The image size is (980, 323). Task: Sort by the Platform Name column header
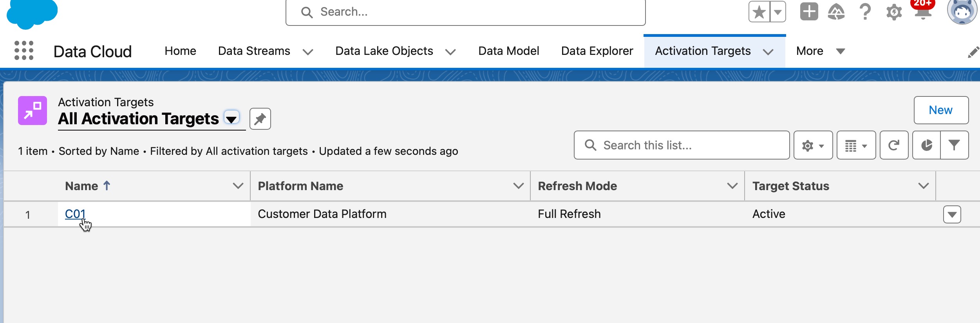[x=300, y=186]
